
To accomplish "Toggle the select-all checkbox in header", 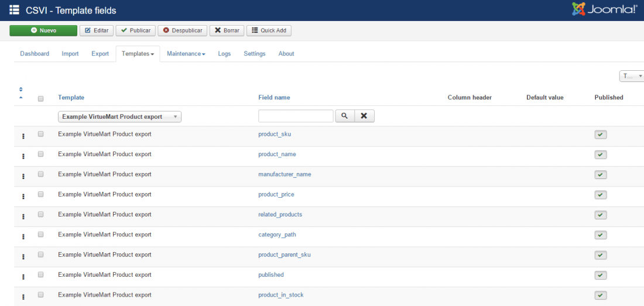I will (40, 98).
